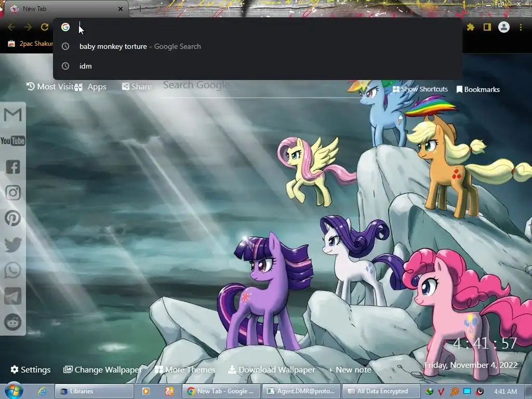This screenshot has width=532, height=399.
Task: Open Pinterest from the page sidebar
Action: [13, 218]
